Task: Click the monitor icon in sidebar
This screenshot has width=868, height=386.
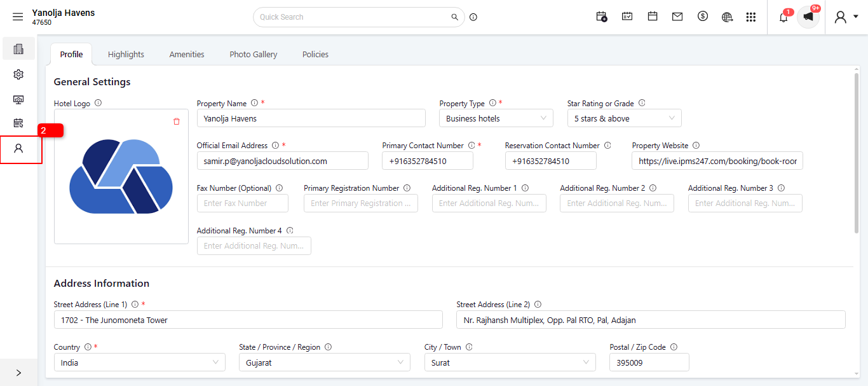Action: click(x=18, y=100)
